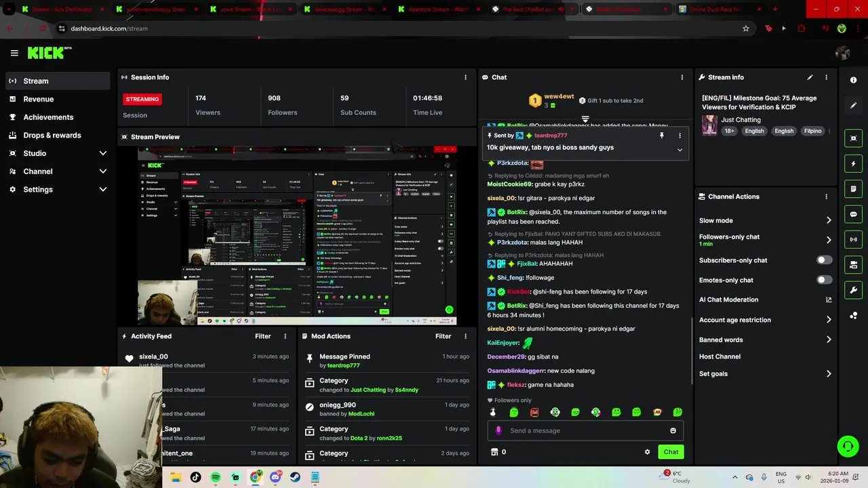This screenshot has height=488, width=868.
Task: Click the chat bubble icon in right sidebar
Action: pyautogui.click(x=853, y=214)
